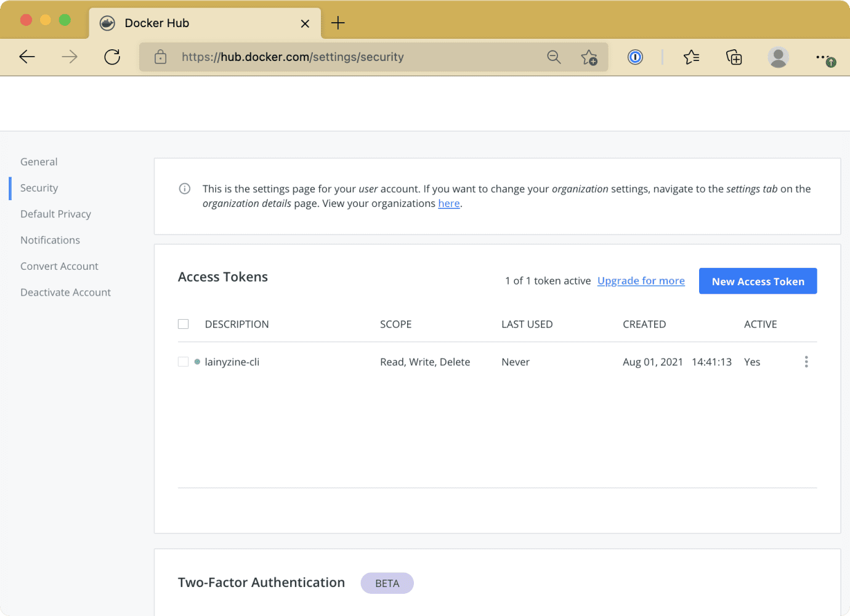Image resolution: width=850 pixels, height=616 pixels.
Task: Click the ACTIVE column header
Action: click(x=760, y=324)
